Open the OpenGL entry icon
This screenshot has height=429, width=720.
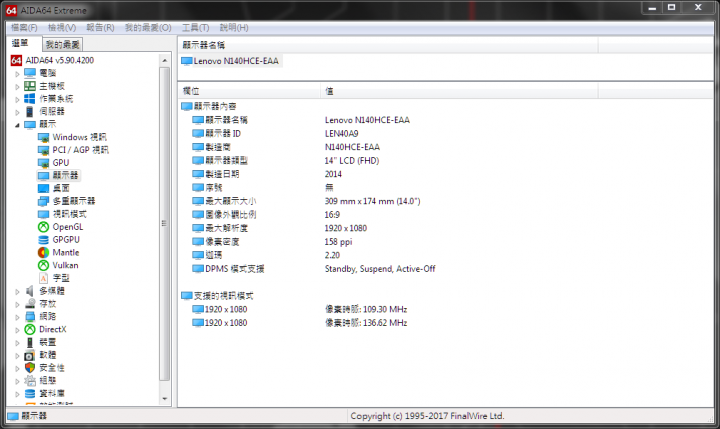pyautogui.click(x=43, y=227)
